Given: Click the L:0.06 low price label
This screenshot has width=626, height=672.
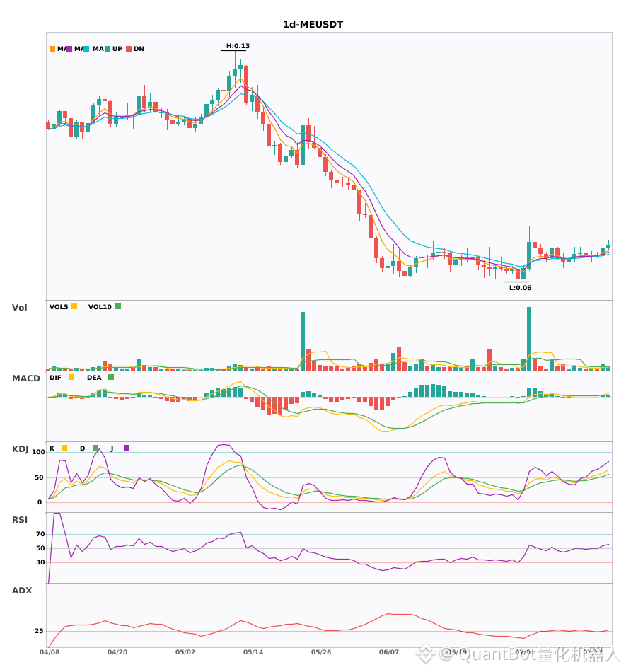Looking at the screenshot, I should point(520,288).
